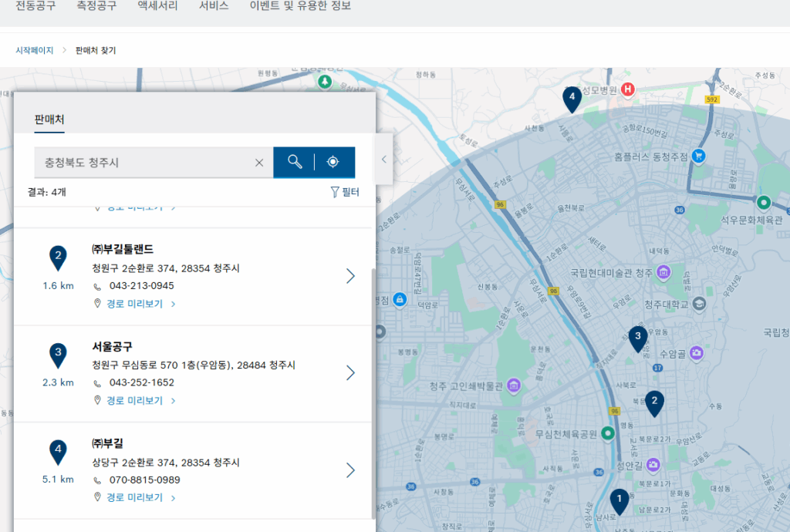Use my current location target icon

(333, 162)
